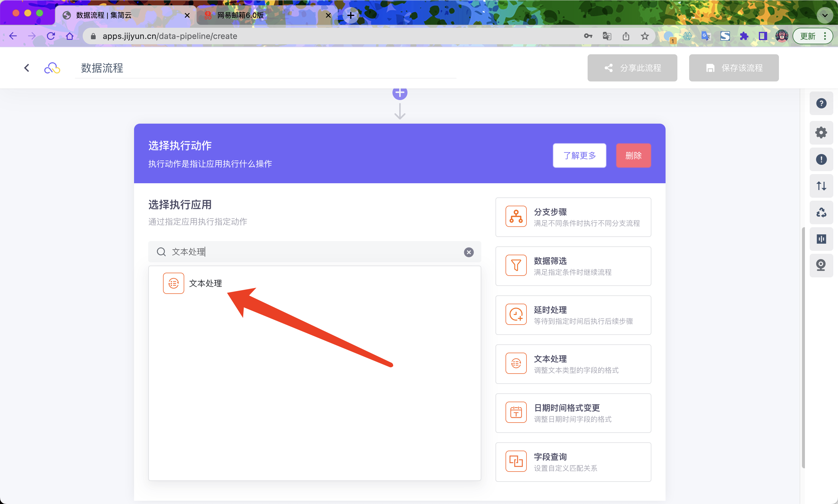This screenshot has width=838, height=504.
Task: Choose the 分支步骤 branch step card
Action: coord(573,217)
